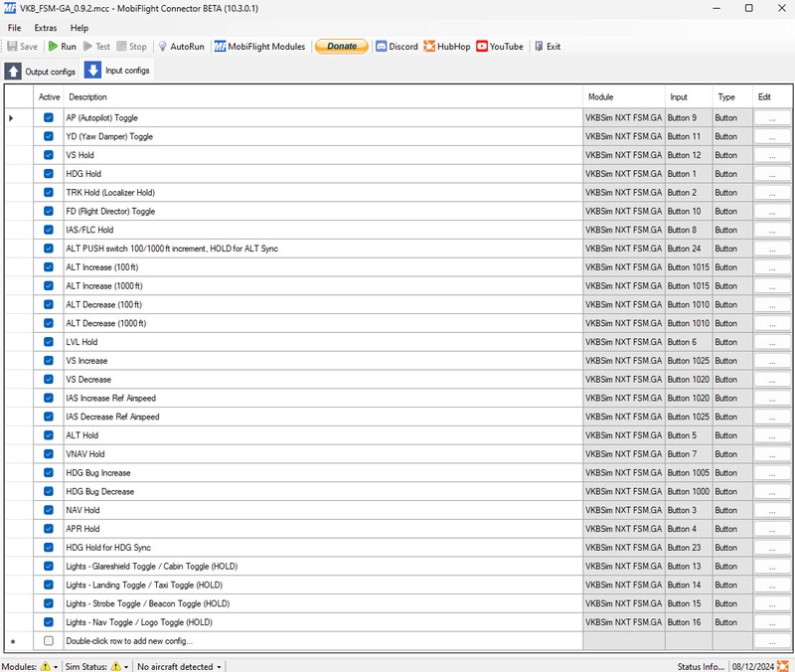This screenshot has width=795, height=672.
Task: Uncheck Active for Lights - Strobe Toggle row
Action: point(49,603)
